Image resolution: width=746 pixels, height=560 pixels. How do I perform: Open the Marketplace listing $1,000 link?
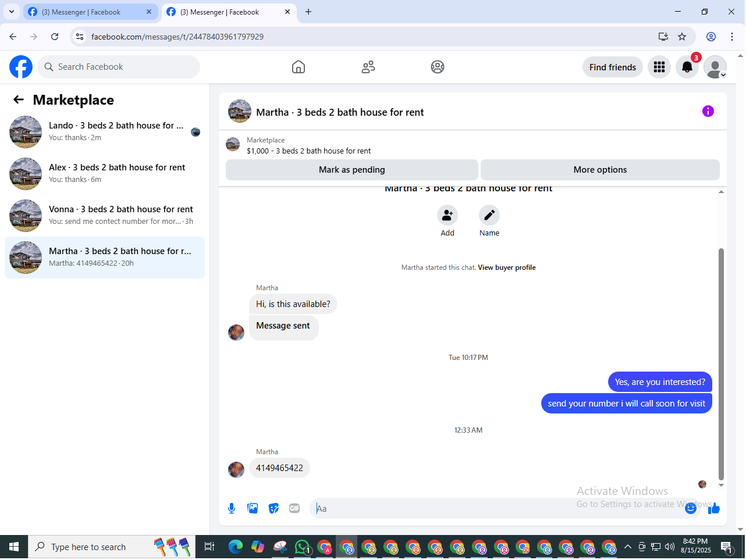coord(308,151)
